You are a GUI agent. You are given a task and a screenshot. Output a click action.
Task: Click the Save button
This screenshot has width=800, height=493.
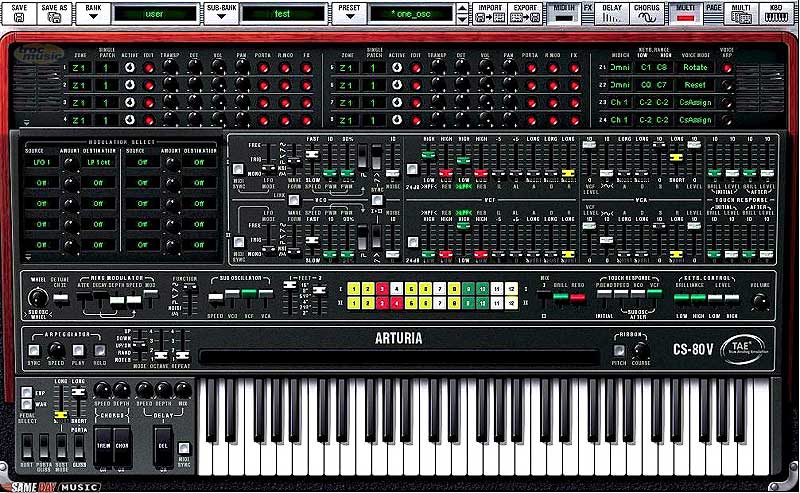(19, 14)
